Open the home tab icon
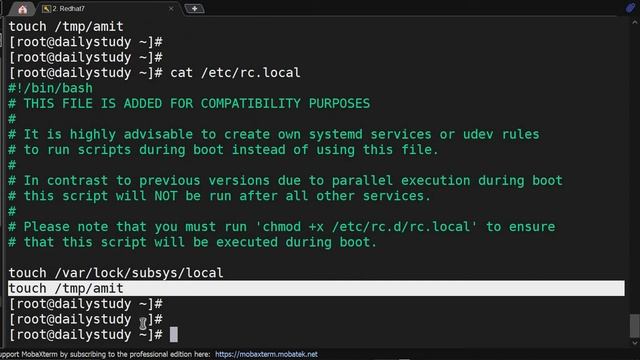640x360 pixels. click(x=22, y=9)
